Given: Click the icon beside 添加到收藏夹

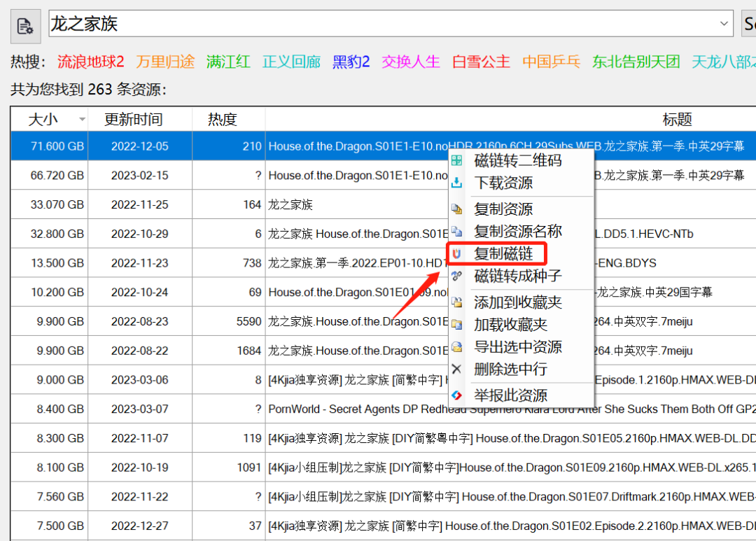Looking at the screenshot, I should click(456, 302).
